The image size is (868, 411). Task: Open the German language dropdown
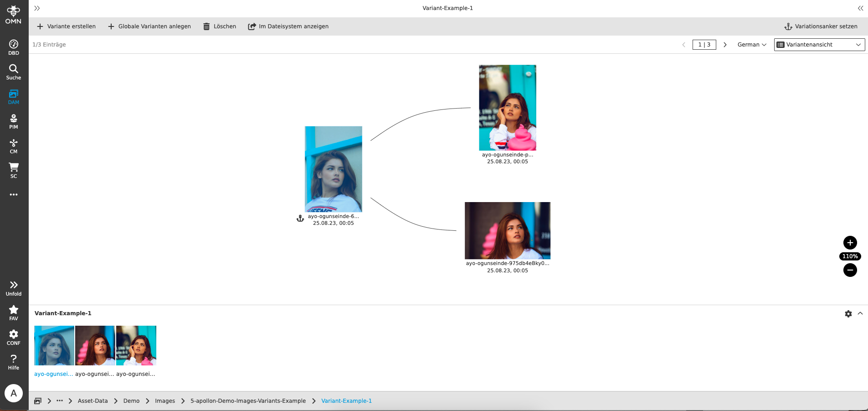coord(751,45)
